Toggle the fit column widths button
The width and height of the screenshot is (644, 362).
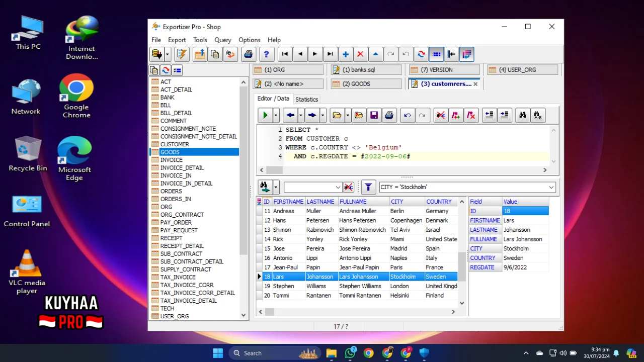pyautogui.click(x=451, y=54)
